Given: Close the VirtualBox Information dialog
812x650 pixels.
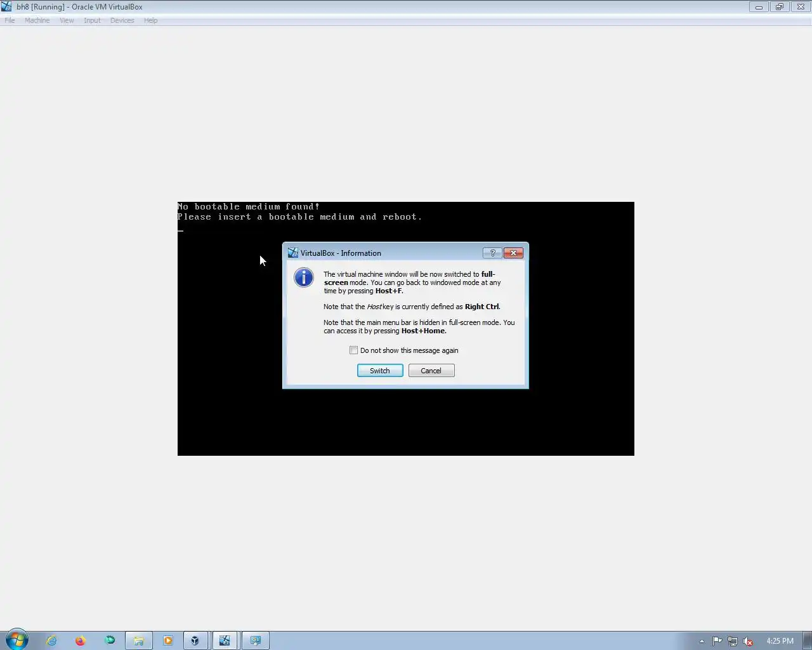Looking at the screenshot, I should coord(513,253).
